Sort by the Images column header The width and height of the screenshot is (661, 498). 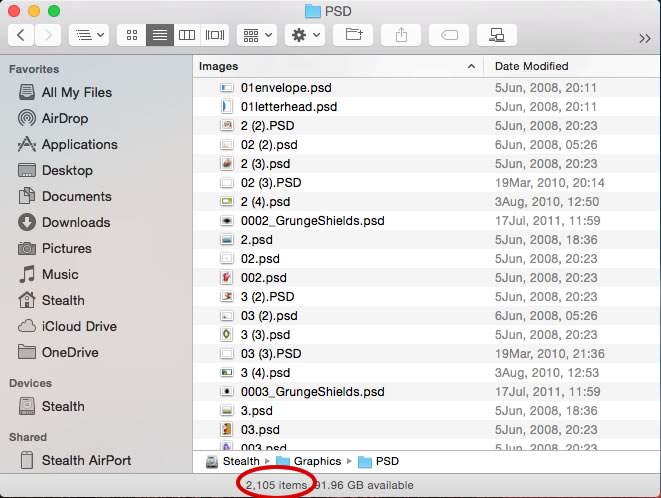pyautogui.click(x=338, y=66)
